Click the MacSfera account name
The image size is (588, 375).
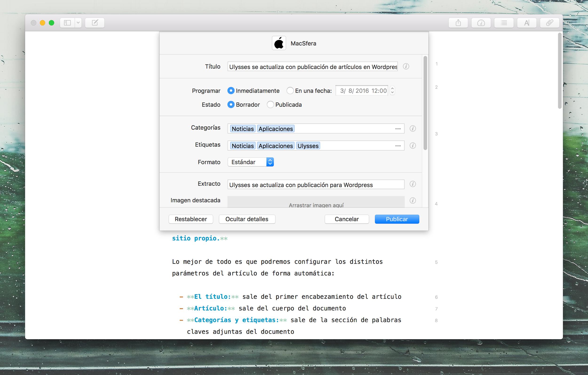coord(303,43)
